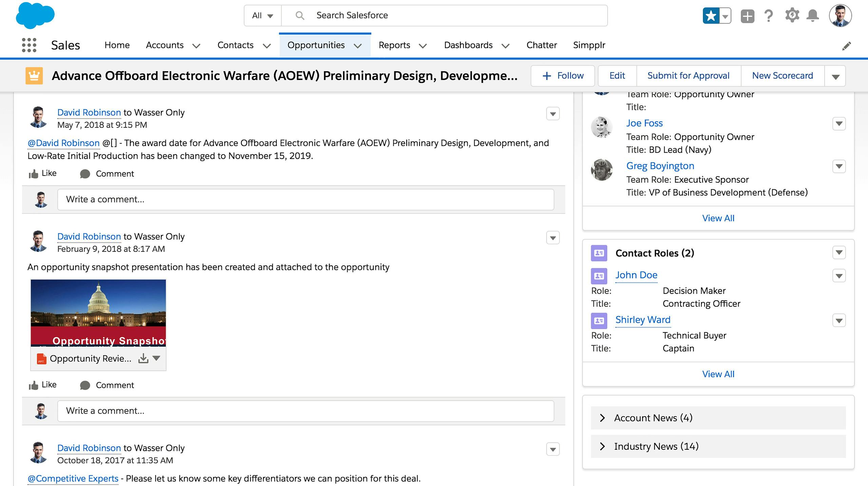Follow this opportunity
Screen dimensions: 868x486
(x=563, y=76)
